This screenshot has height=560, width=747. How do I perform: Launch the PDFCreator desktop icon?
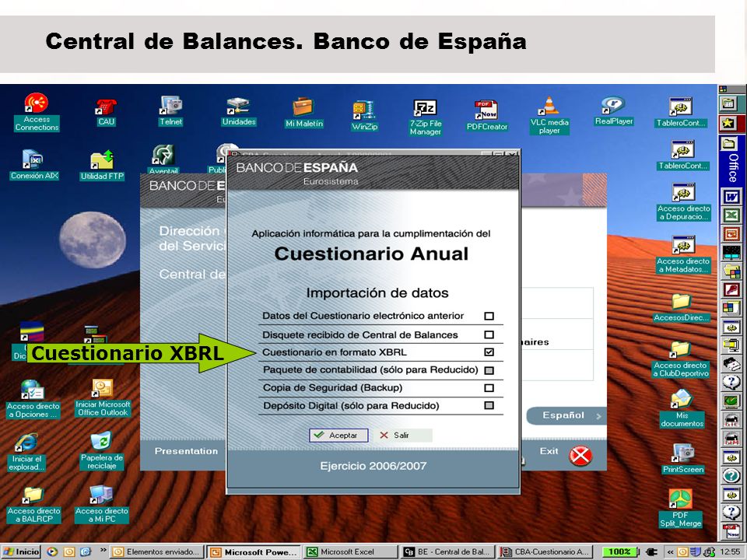pos(486,115)
